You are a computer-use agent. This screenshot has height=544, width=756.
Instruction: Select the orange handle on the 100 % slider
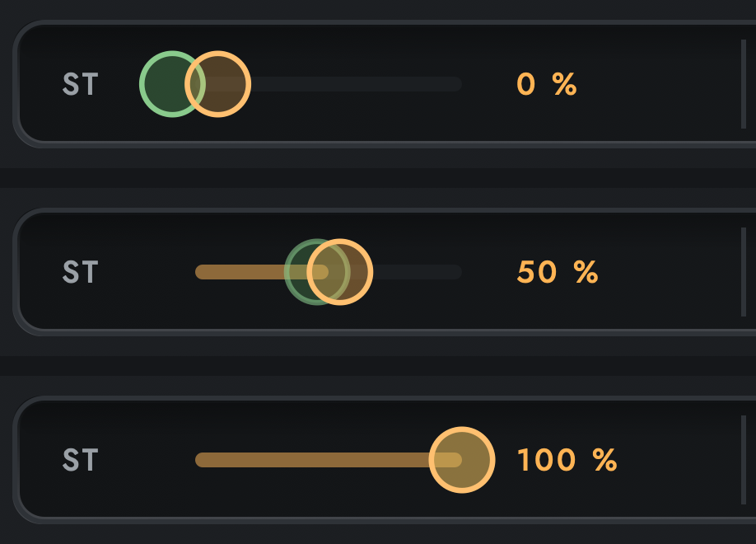pyautogui.click(x=462, y=460)
